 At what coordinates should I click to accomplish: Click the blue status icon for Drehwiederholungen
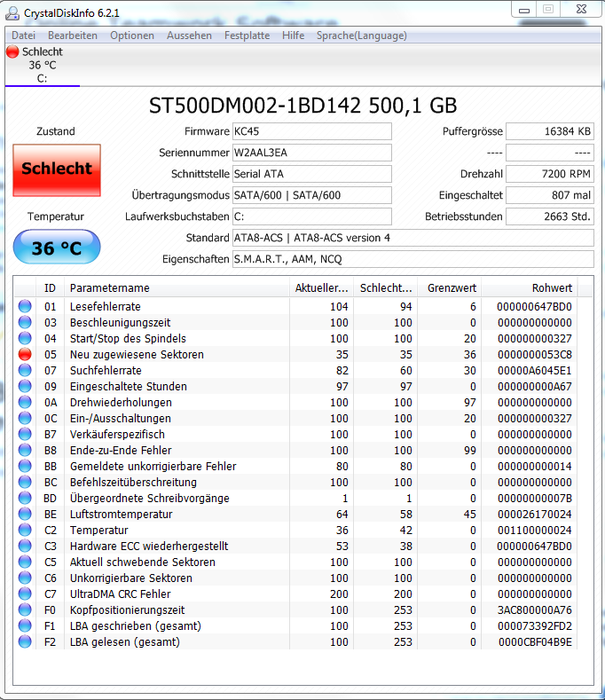click(25, 402)
